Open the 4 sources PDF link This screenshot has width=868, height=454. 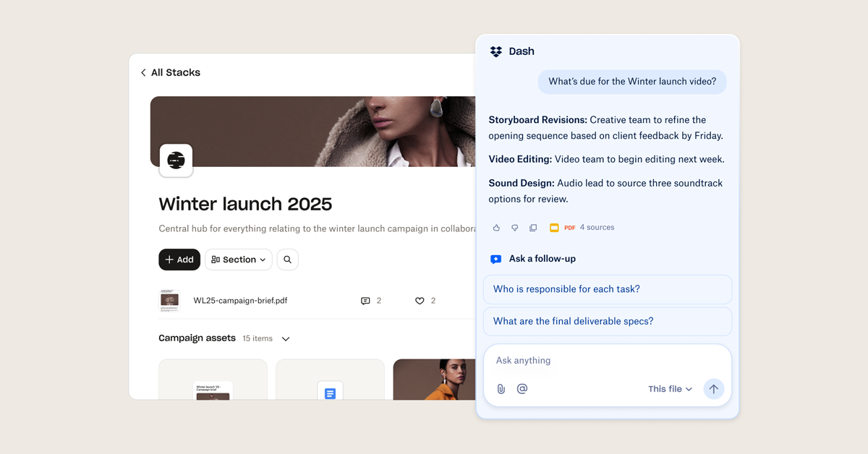(582, 228)
